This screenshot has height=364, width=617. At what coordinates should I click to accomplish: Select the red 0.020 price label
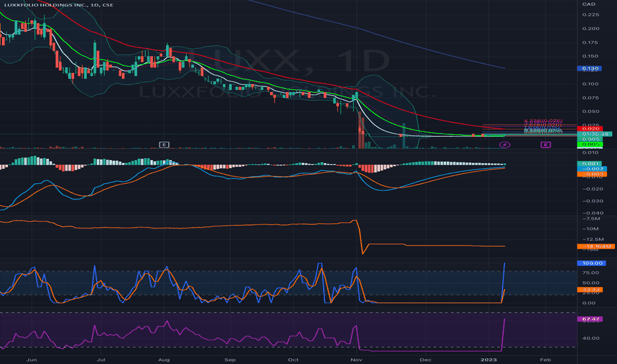coord(589,128)
